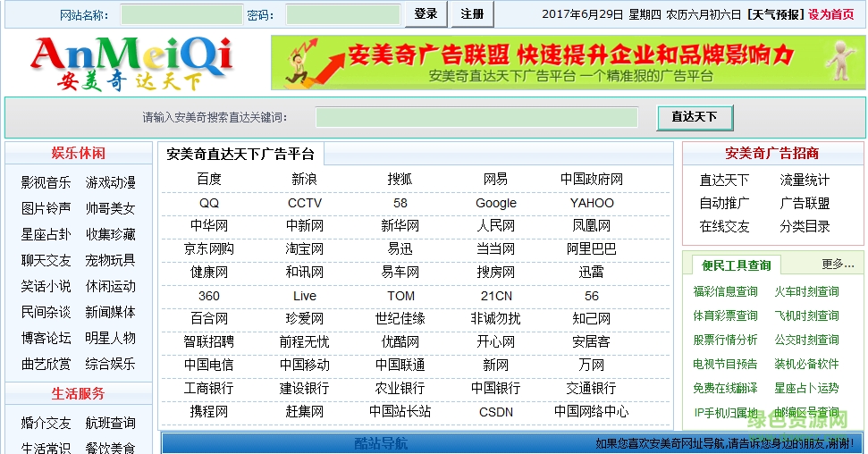This screenshot has height=454, width=868.
Task: Open 游戏动漫 category
Action: (111, 182)
